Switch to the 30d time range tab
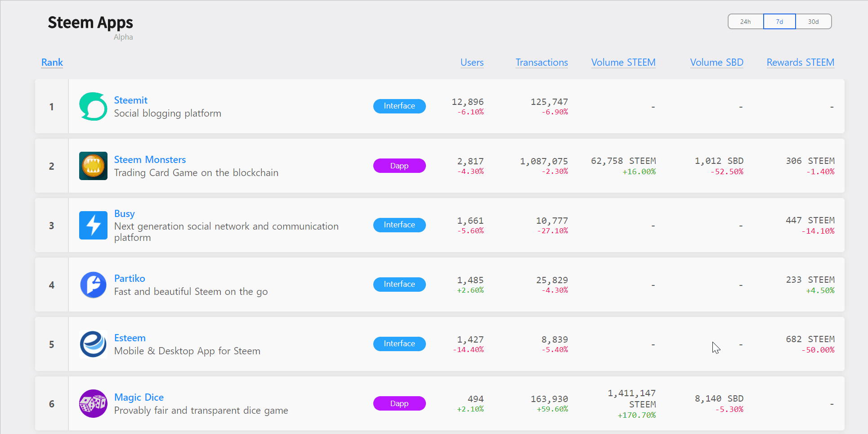This screenshot has height=434, width=868. tap(813, 22)
